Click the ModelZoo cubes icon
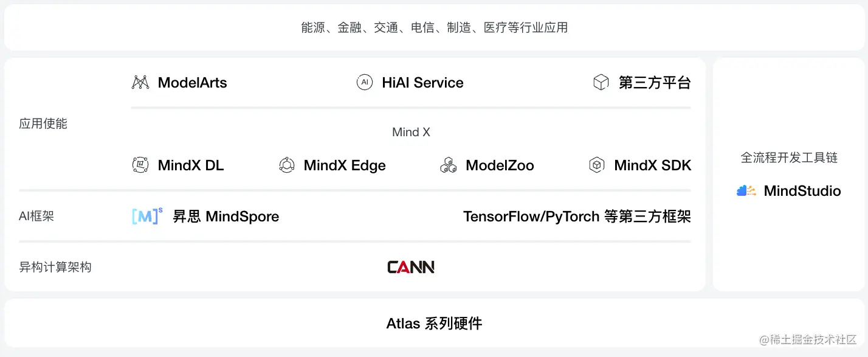The image size is (868, 357). [449, 165]
